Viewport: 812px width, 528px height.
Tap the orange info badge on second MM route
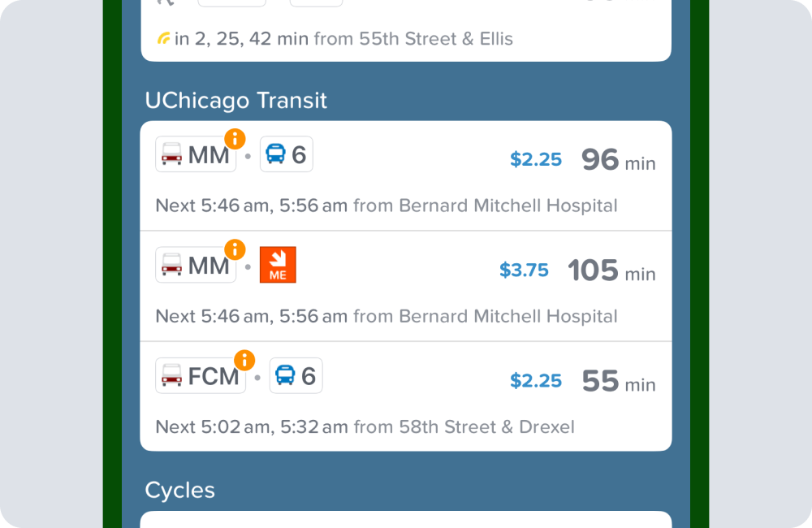[x=235, y=249]
